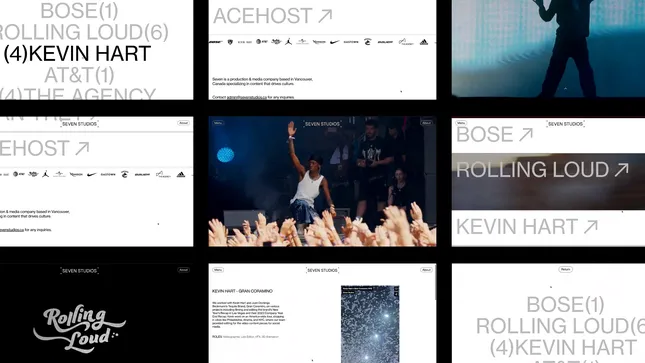Click the 'Seven is a production & media company' paragraph
This screenshot has width=645, height=363.
(262, 81)
